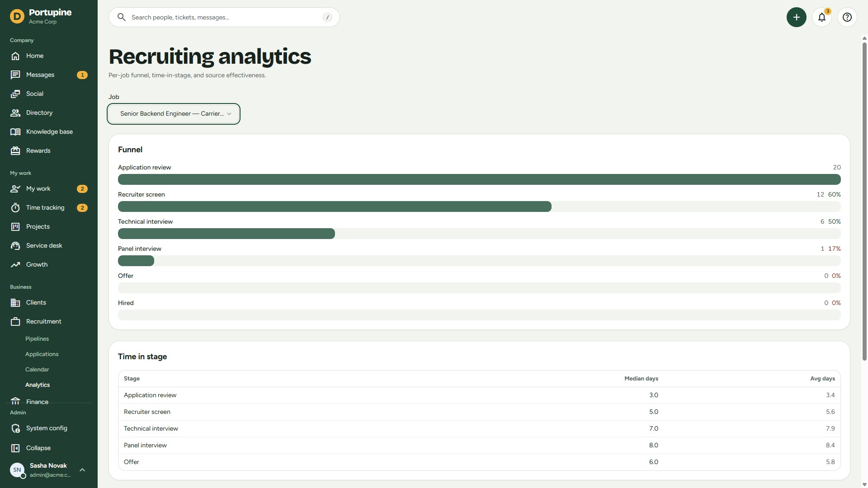Open the help question mark icon

tap(847, 17)
